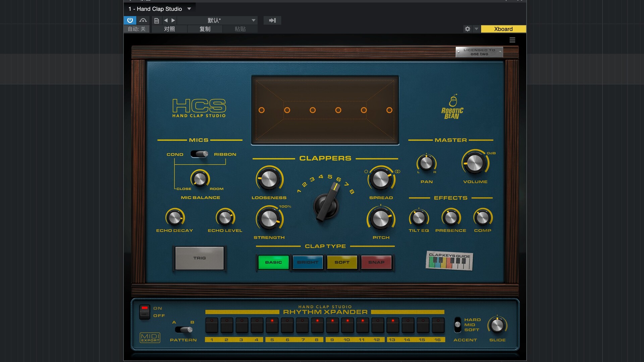644x362 pixels.
Task: Open the Clap Keys Guide card
Action: pos(449,261)
